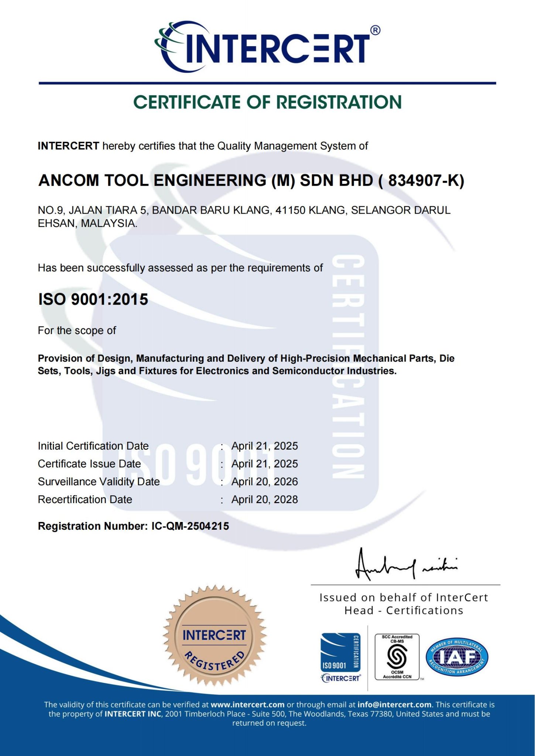Click the IAF multilateral recognition logo
This screenshot has height=756, width=535.
click(x=457, y=657)
